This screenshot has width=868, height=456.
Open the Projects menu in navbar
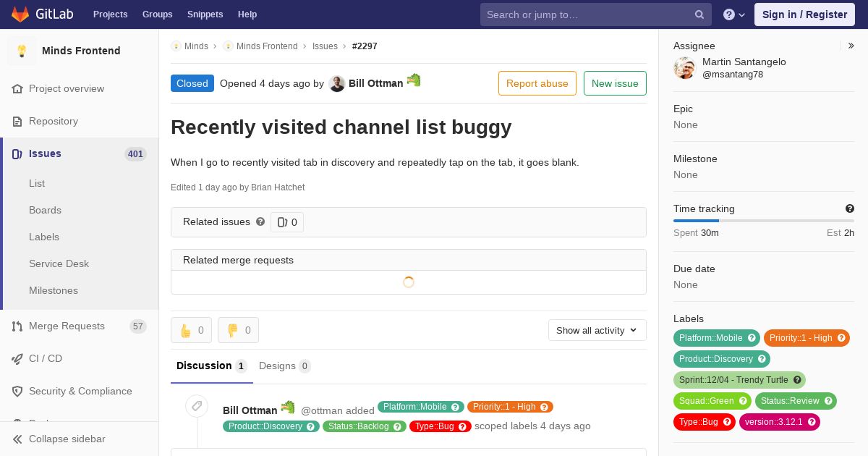click(110, 14)
